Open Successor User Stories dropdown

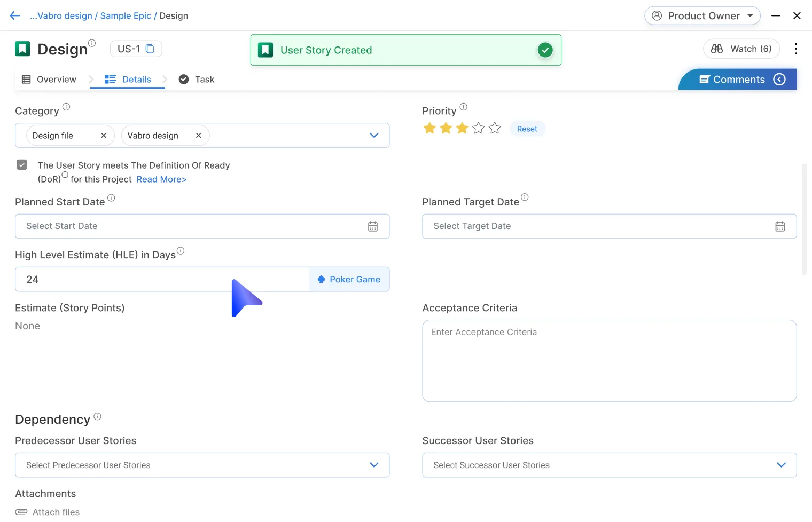(x=781, y=465)
